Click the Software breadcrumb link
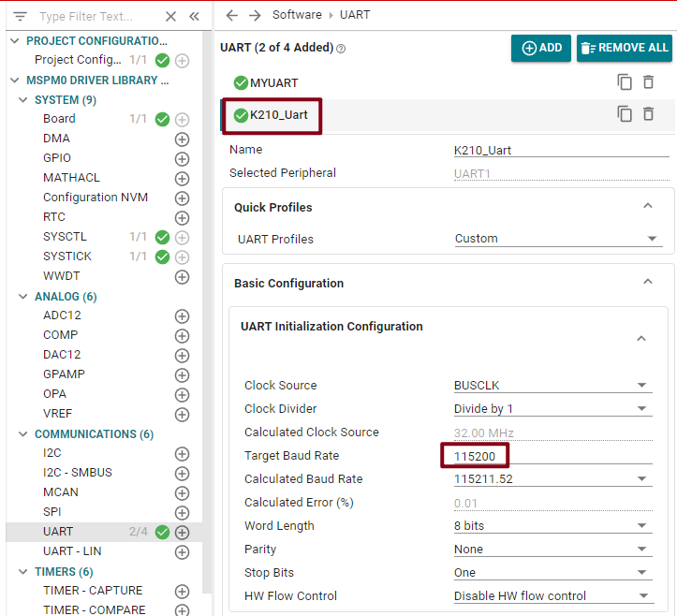The image size is (677, 616). [x=297, y=15]
